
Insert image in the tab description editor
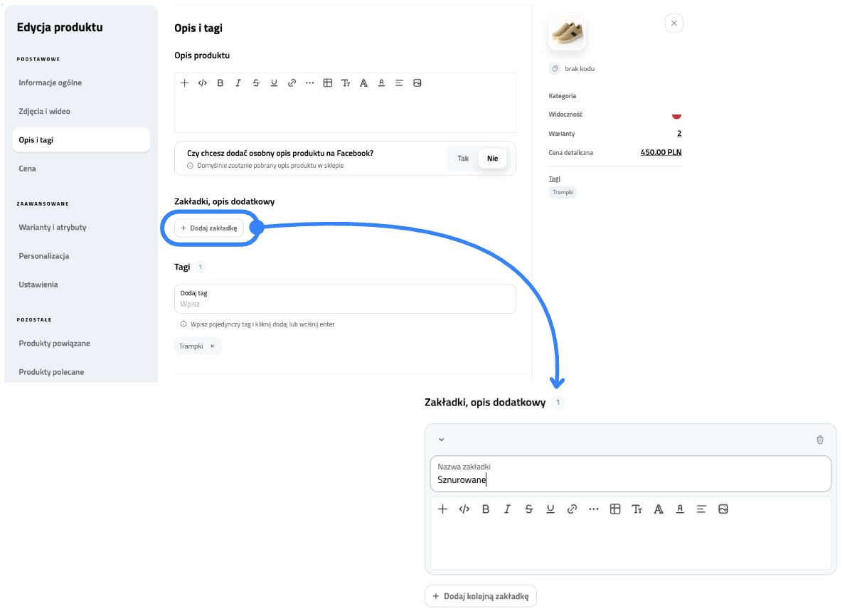coord(723,509)
